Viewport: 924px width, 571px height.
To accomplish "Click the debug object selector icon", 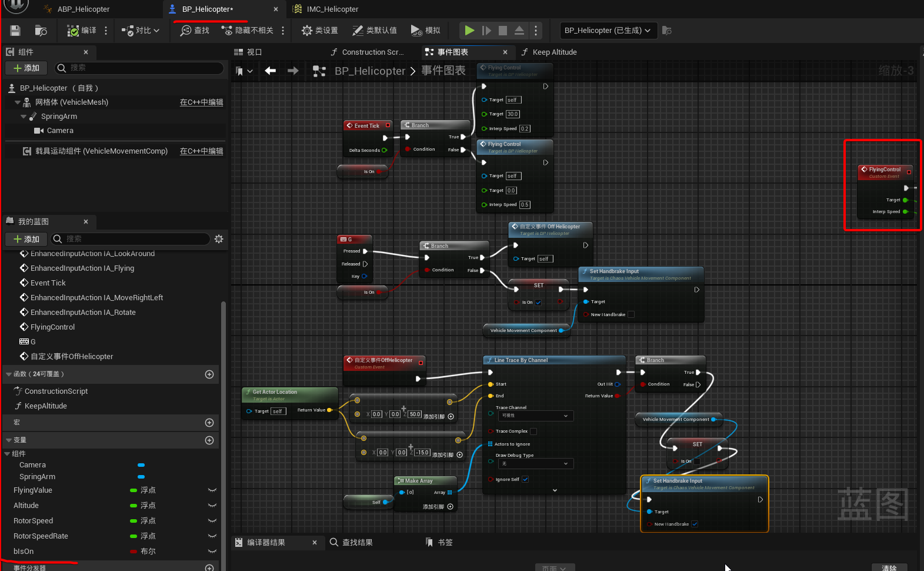I will click(667, 31).
